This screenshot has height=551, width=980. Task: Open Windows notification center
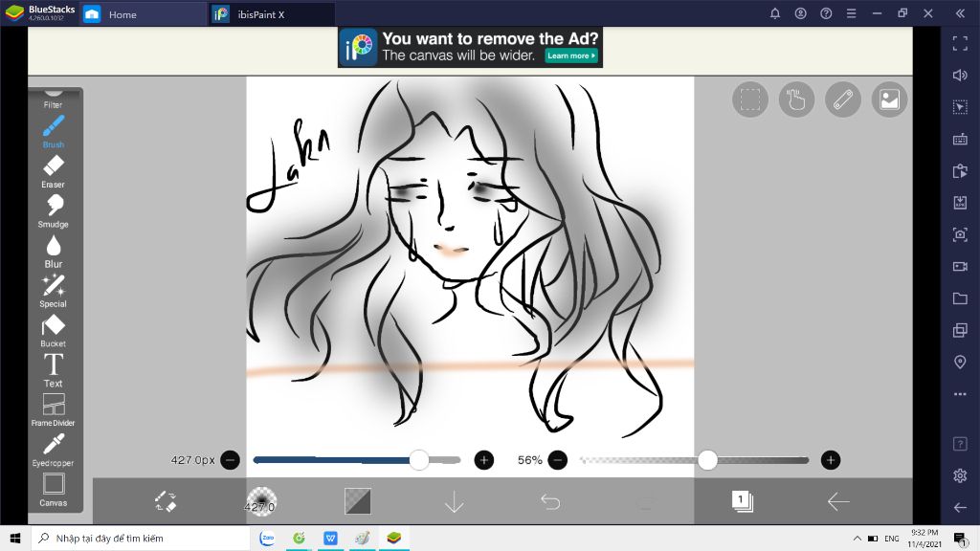coord(960,538)
